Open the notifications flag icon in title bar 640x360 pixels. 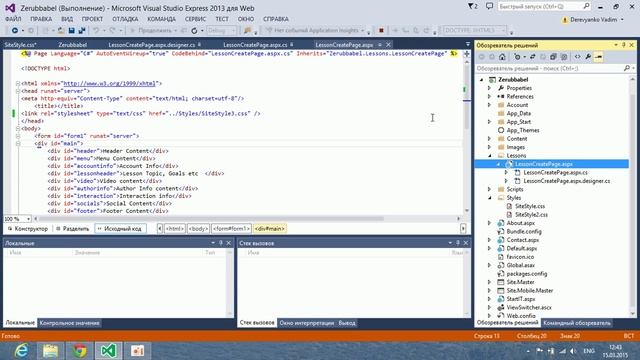(473, 6)
